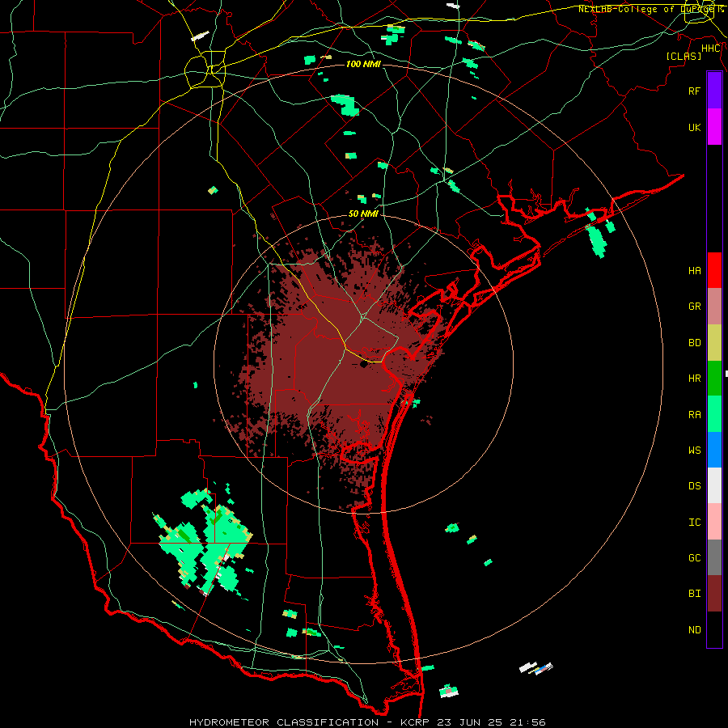This screenshot has width=728, height=728.
Task: Select the IC light pink legend swatch
Action: point(714,522)
